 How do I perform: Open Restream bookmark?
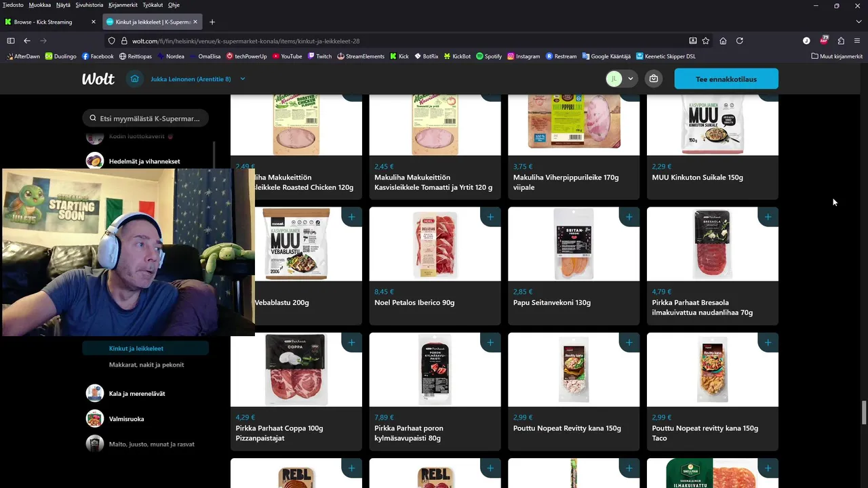(561, 56)
